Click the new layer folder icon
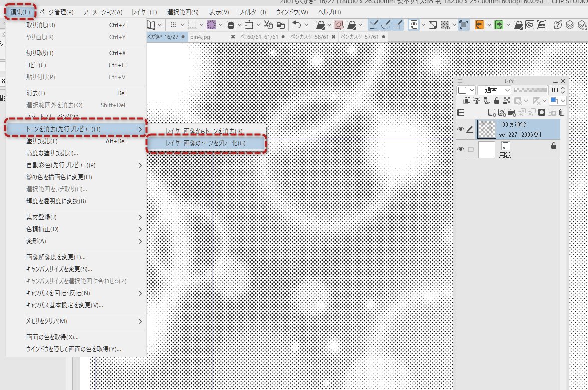 (511, 112)
